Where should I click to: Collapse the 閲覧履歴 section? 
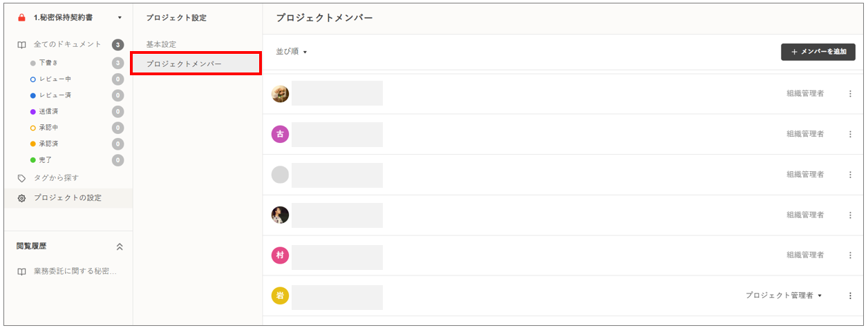click(x=120, y=246)
